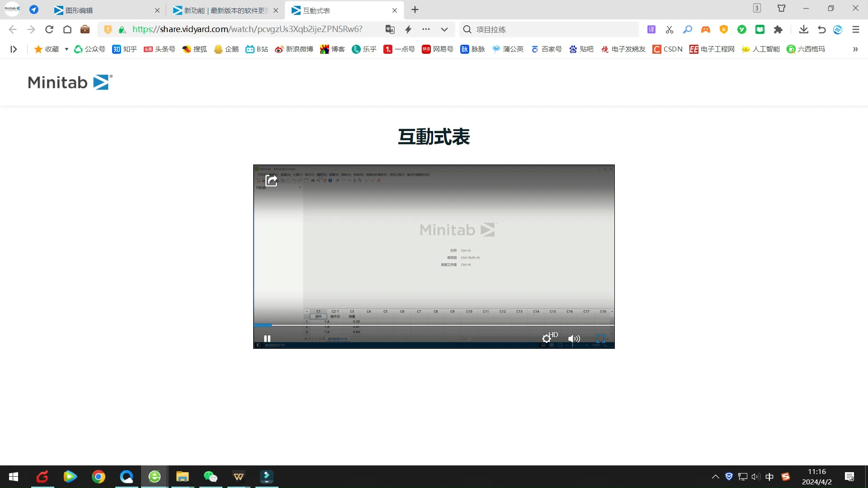The width and height of the screenshot is (868, 488).
Task: Click the 项目拉练 search box
Action: pos(549,29)
